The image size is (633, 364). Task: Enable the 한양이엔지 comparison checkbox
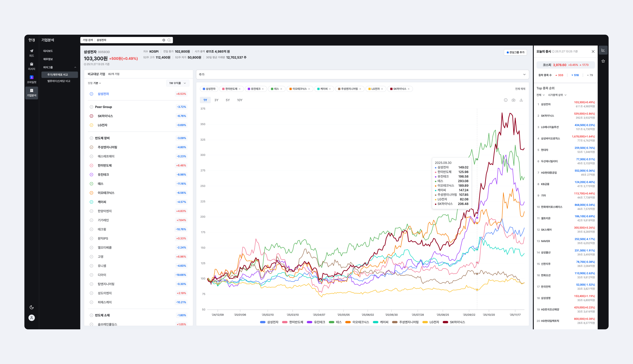point(91,211)
